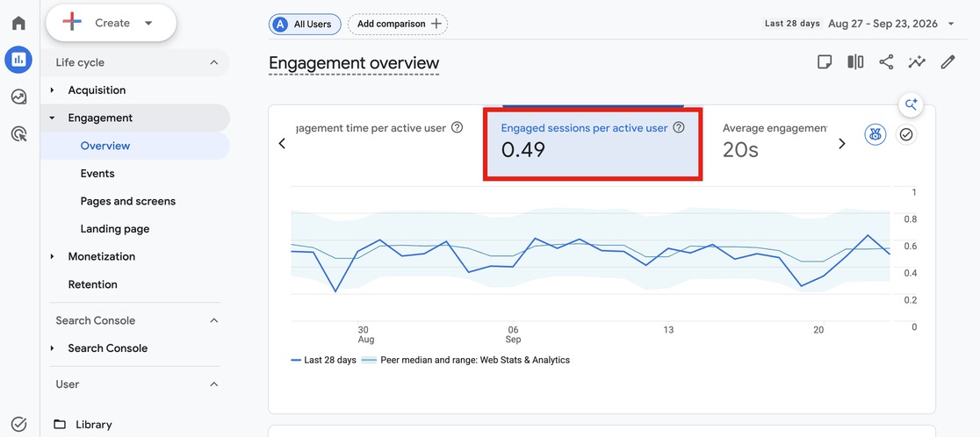Toggle the benchmarking medal icon

875,134
